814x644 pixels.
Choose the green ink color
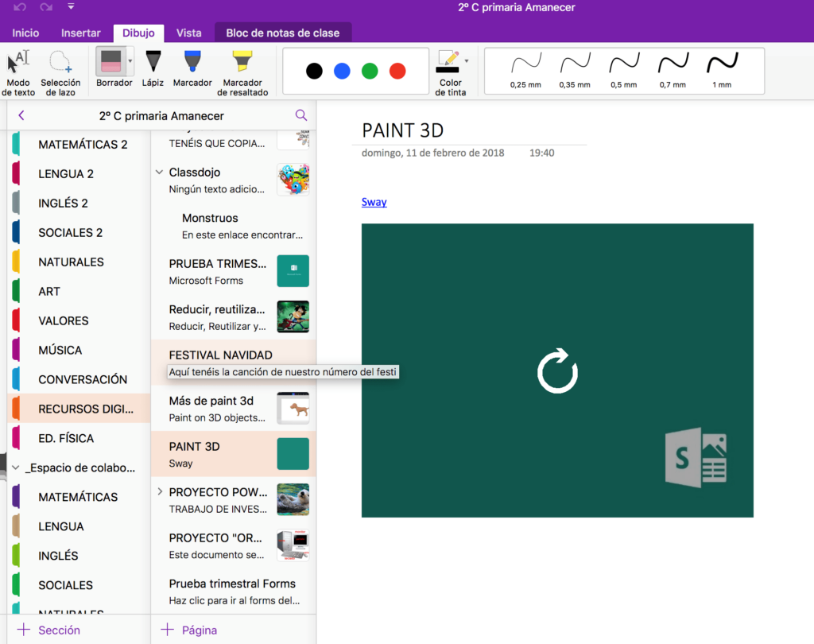[370, 71]
